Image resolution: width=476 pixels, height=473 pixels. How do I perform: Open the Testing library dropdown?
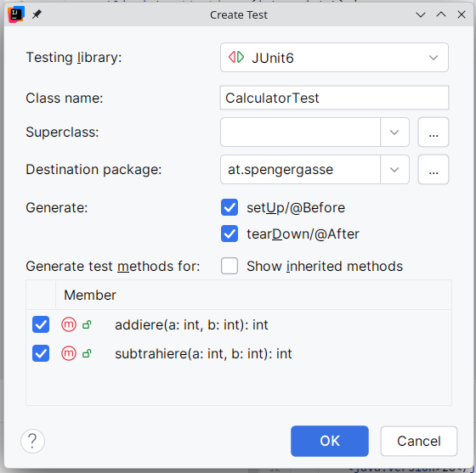[x=334, y=57]
